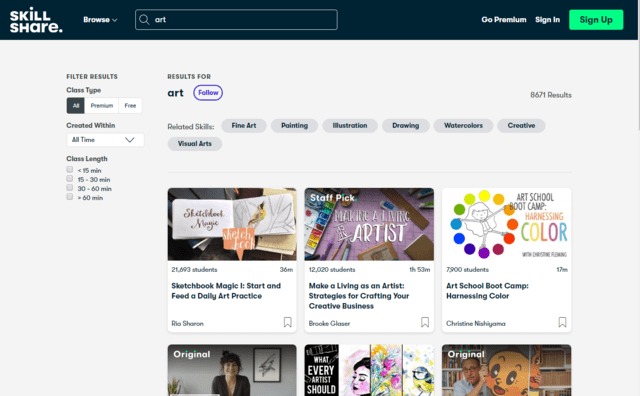Select the Creative related skill
Image resolution: width=640 pixels, height=396 pixels.
[521, 126]
